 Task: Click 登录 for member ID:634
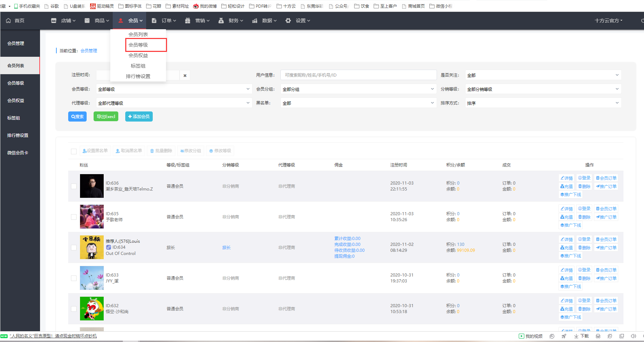[x=584, y=239]
